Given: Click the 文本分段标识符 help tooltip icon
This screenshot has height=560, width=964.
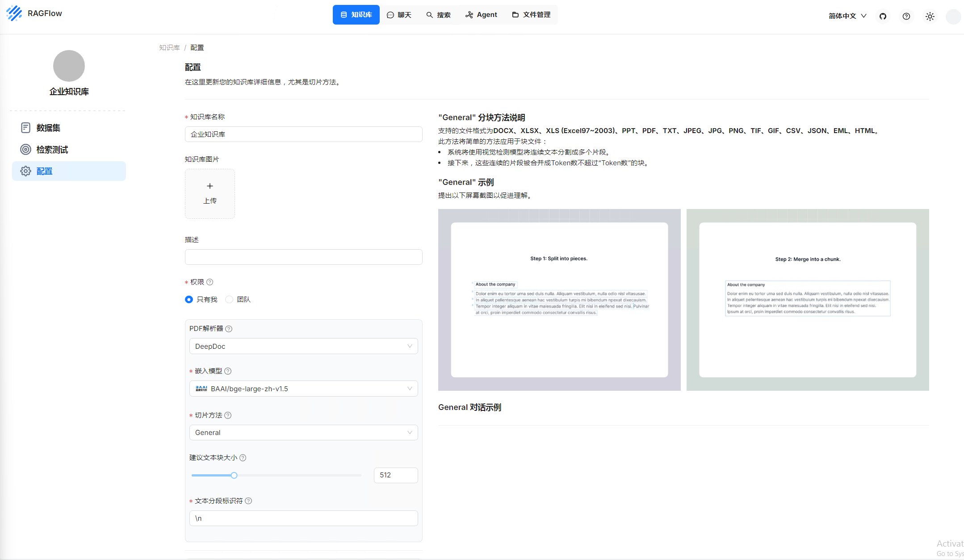Looking at the screenshot, I should 249,501.
